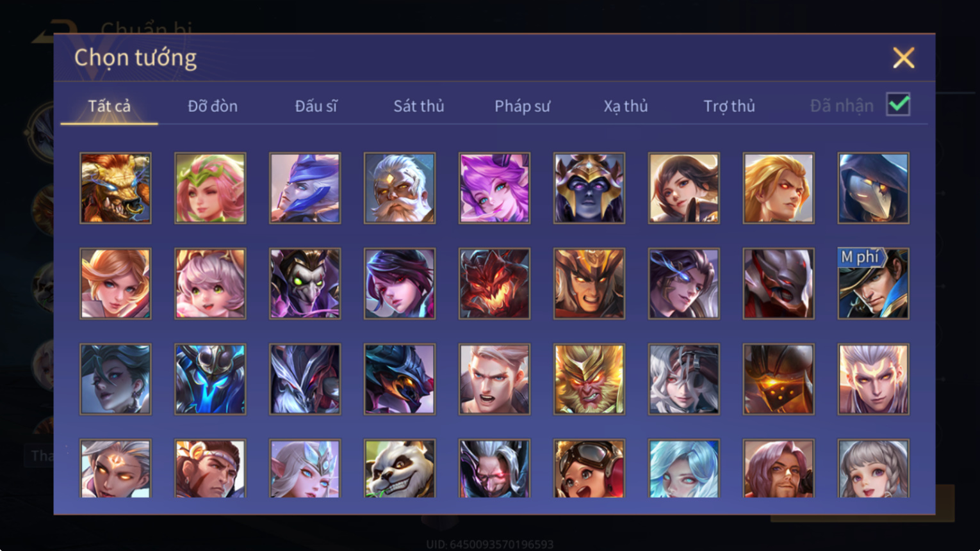Show the Pháp sư heroes

pyautogui.click(x=522, y=106)
